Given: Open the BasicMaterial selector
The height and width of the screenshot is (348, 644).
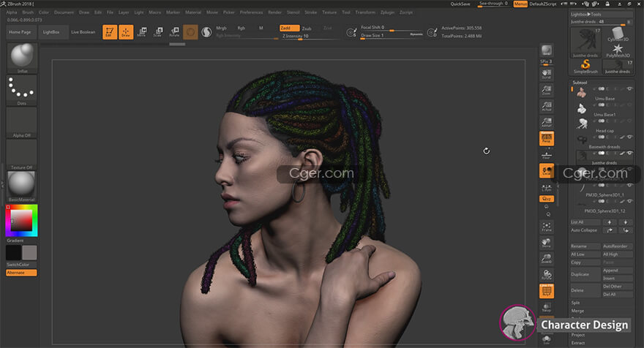Looking at the screenshot, I should click(x=22, y=186).
